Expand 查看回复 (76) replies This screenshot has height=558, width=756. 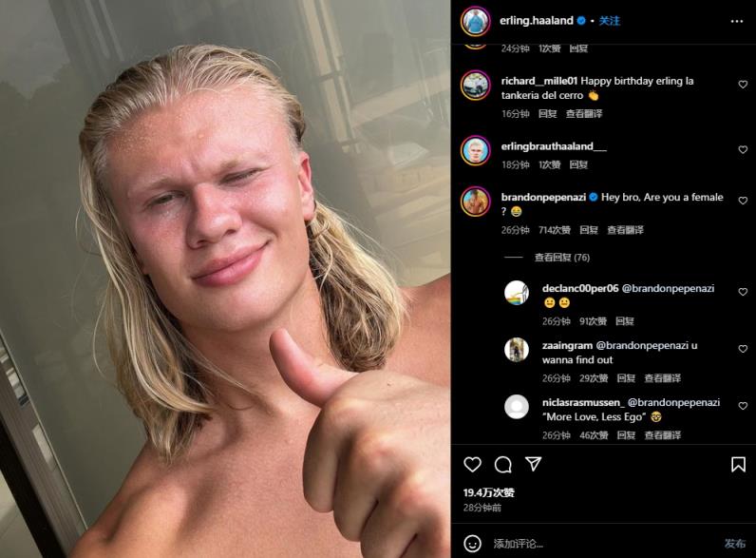click(x=561, y=258)
